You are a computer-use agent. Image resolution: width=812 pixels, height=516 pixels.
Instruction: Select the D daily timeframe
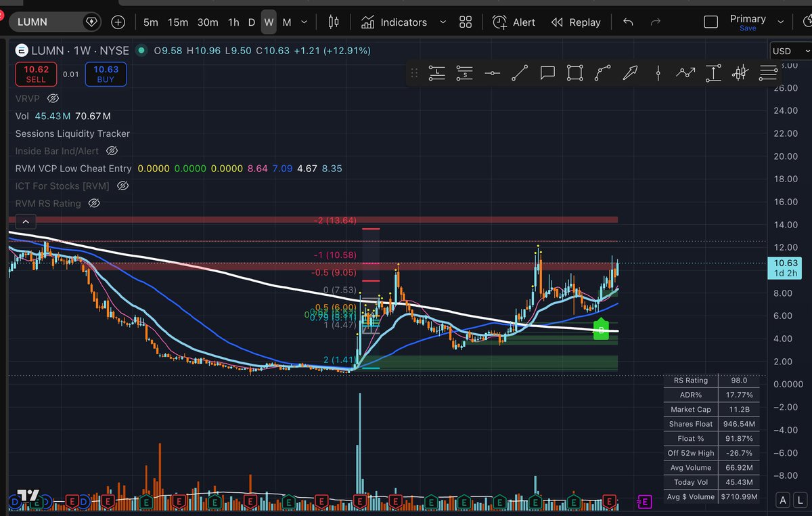[x=251, y=22]
